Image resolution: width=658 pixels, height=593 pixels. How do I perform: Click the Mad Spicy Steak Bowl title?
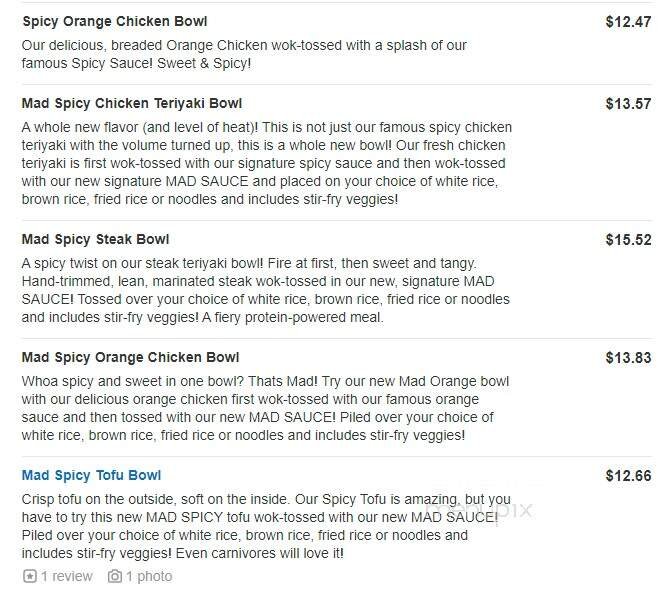click(x=96, y=239)
